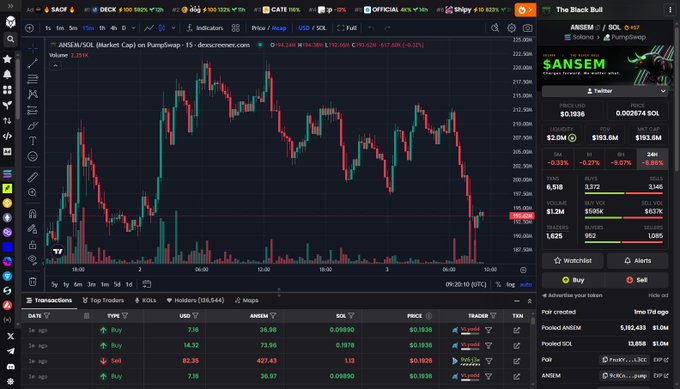
Task: Select the Transactions tab
Action: click(x=49, y=301)
